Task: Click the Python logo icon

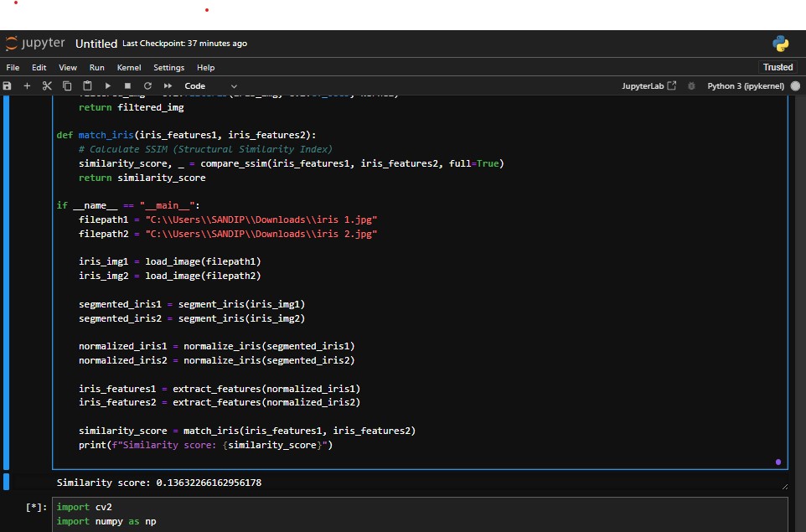Action: (x=781, y=44)
